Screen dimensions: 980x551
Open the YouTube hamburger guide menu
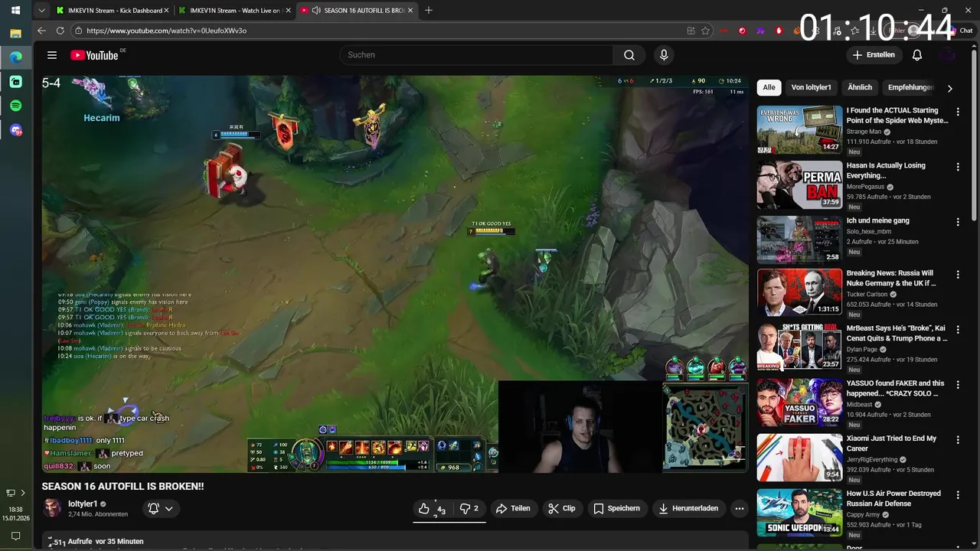pyautogui.click(x=52, y=55)
